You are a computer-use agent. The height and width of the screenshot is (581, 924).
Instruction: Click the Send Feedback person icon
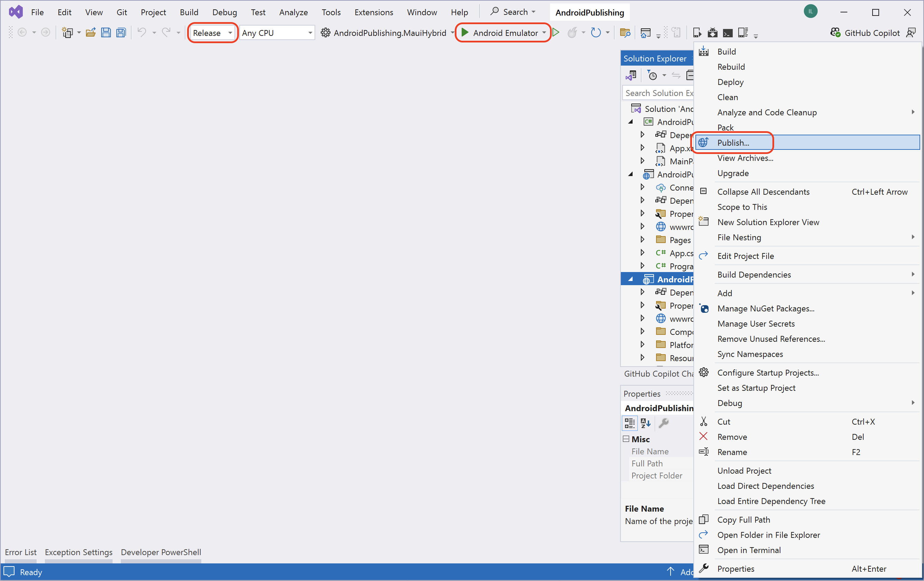911,33
